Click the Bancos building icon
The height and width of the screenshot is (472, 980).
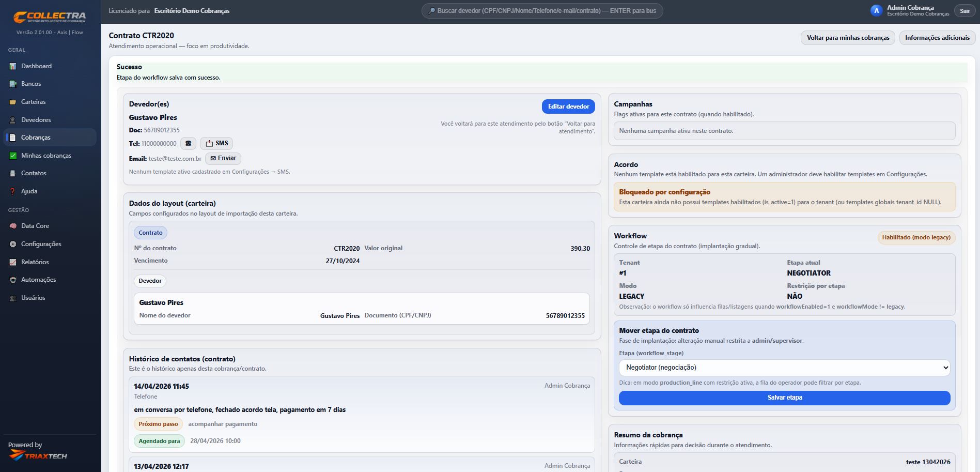click(x=13, y=84)
